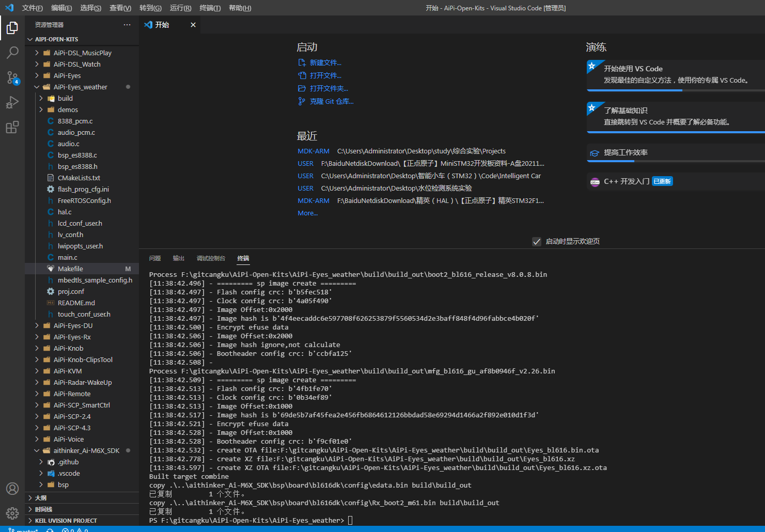Click the h icon of lv_conf.h
This screenshot has height=532, width=765.
[x=51, y=234]
